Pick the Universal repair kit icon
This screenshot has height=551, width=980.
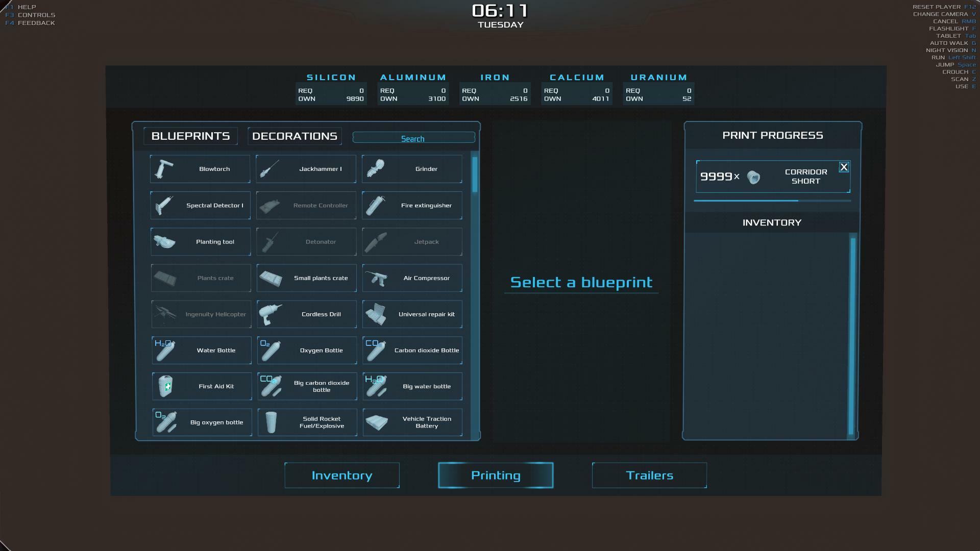pyautogui.click(x=377, y=314)
